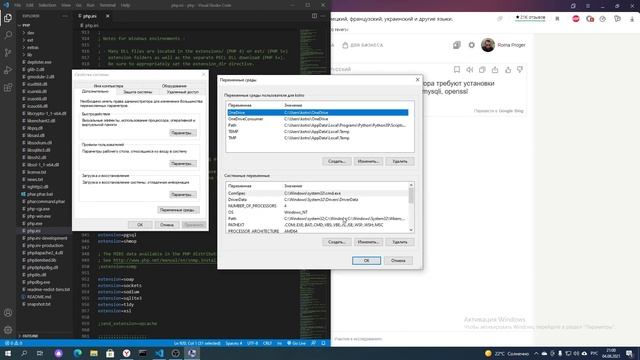Dislike the translation thumbs-down icon
Screen dimensions: 640x360
point(520,70)
